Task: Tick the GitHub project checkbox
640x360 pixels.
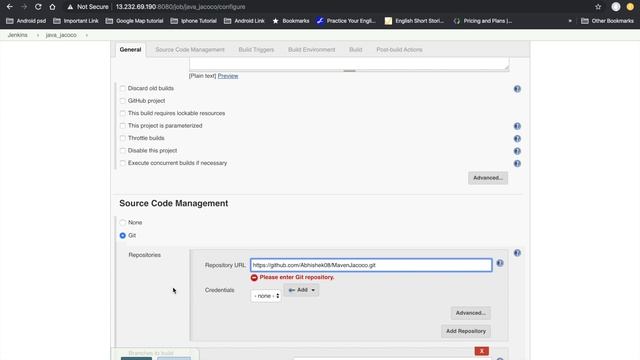Action: point(123,100)
